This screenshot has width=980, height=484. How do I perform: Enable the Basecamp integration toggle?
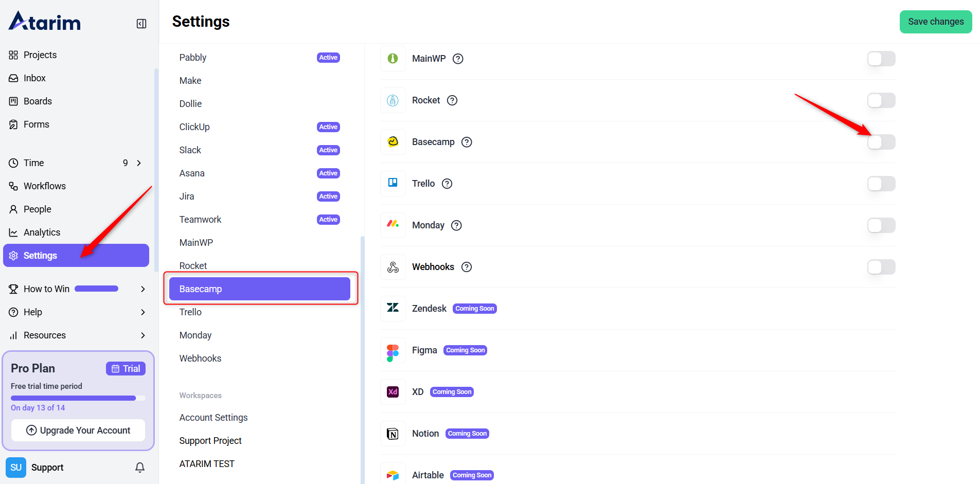coord(881,142)
